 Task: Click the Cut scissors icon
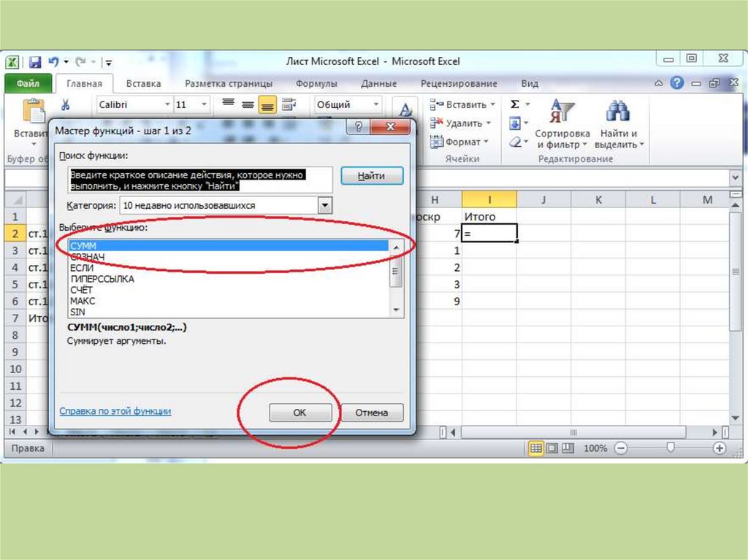pyautogui.click(x=65, y=104)
